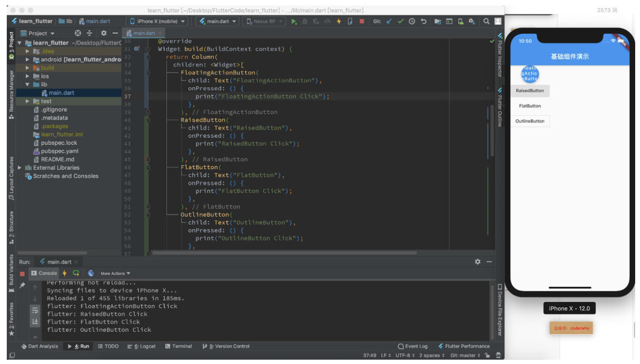Click Event Log in status bar
The height and width of the screenshot is (364, 640).
coord(413,346)
